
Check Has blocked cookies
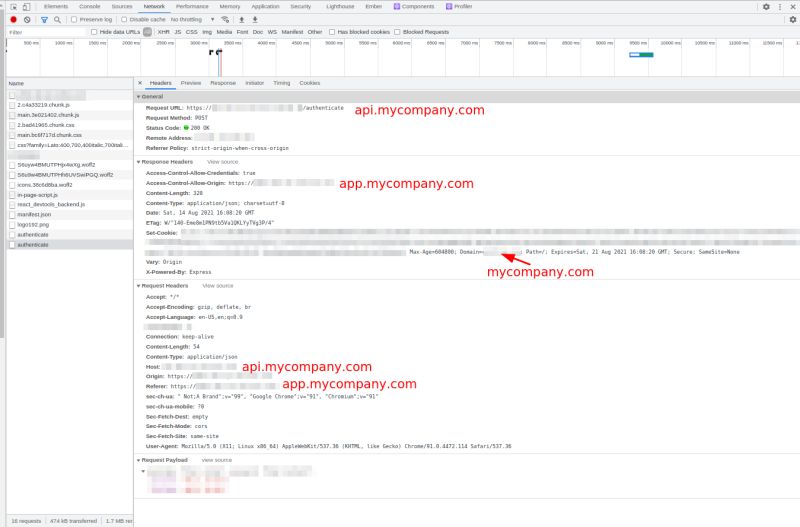(332, 32)
